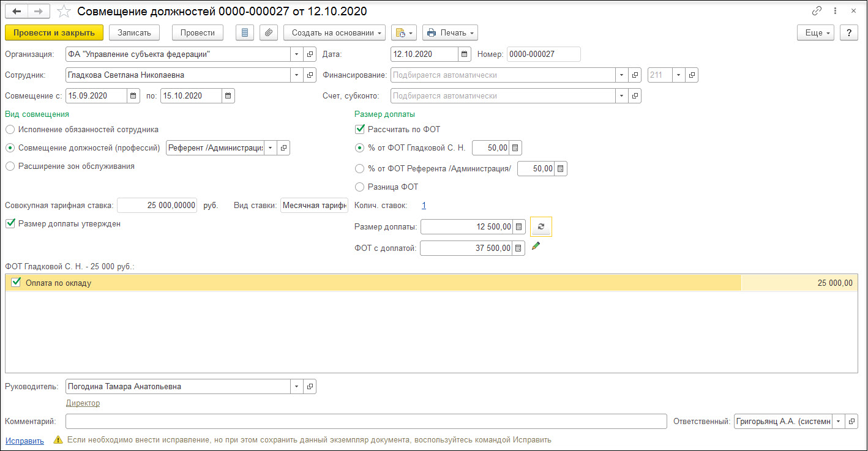Open attached files paperclip icon
The height and width of the screenshot is (451, 868).
coord(269,32)
